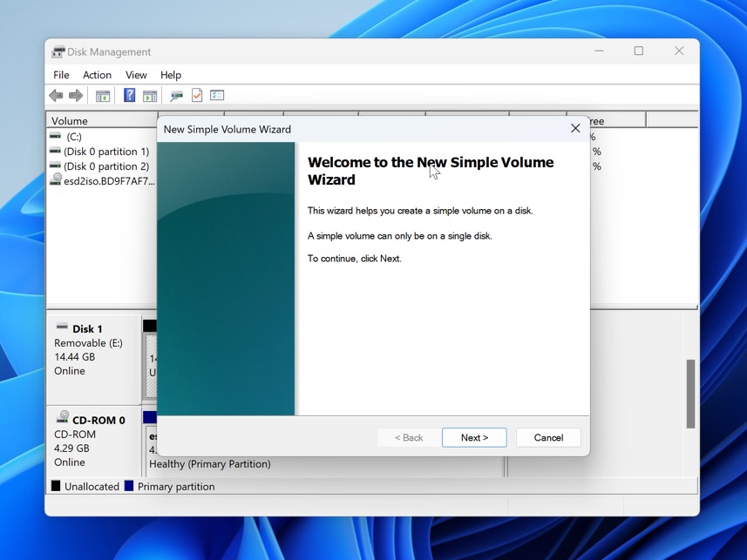The height and width of the screenshot is (560, 747).
Task: Open the View menu
Action: pos(136,75)
